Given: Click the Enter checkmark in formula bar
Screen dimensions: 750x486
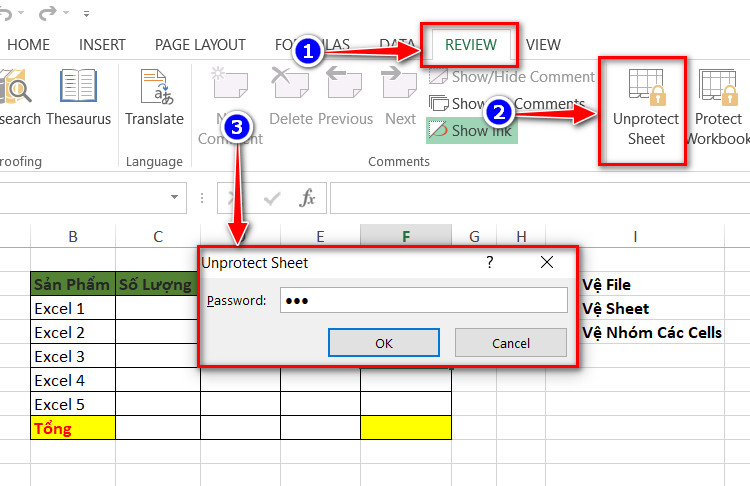Looking at the screenshot, I should click(272, 198).
